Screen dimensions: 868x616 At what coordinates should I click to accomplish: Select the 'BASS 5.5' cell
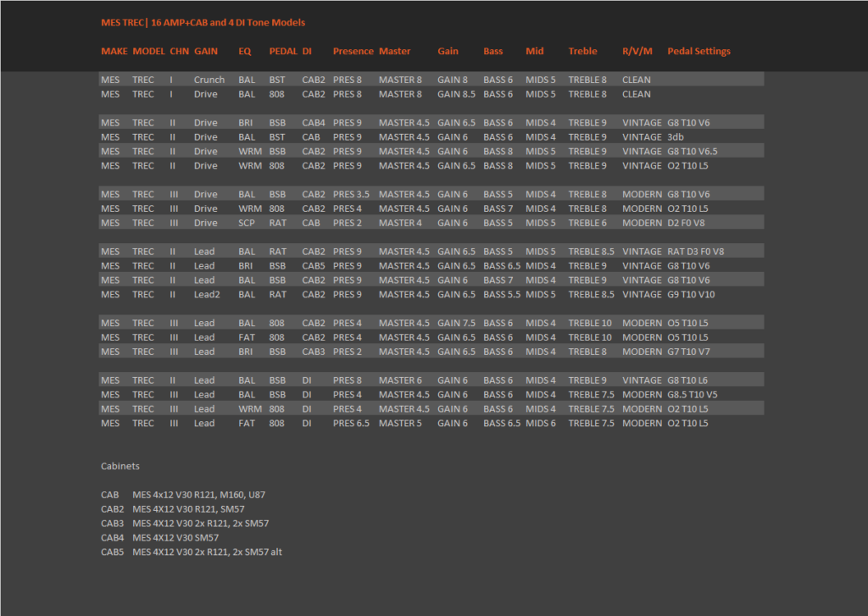[502, 294]
